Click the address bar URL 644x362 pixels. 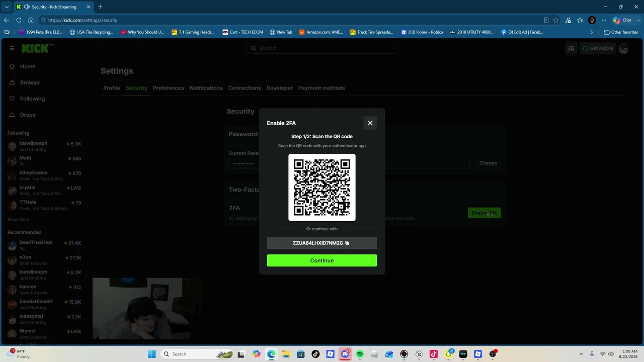tap(83, 20)
